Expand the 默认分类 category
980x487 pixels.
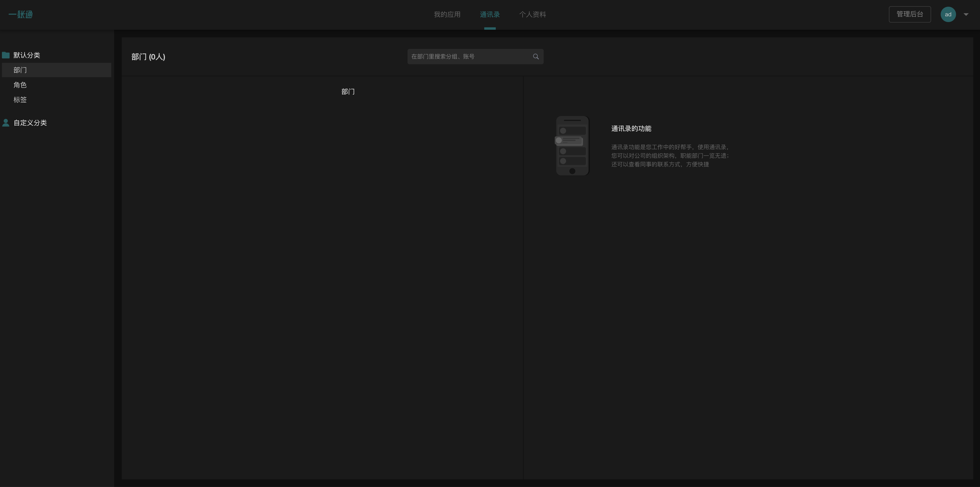tap(27, 55)
